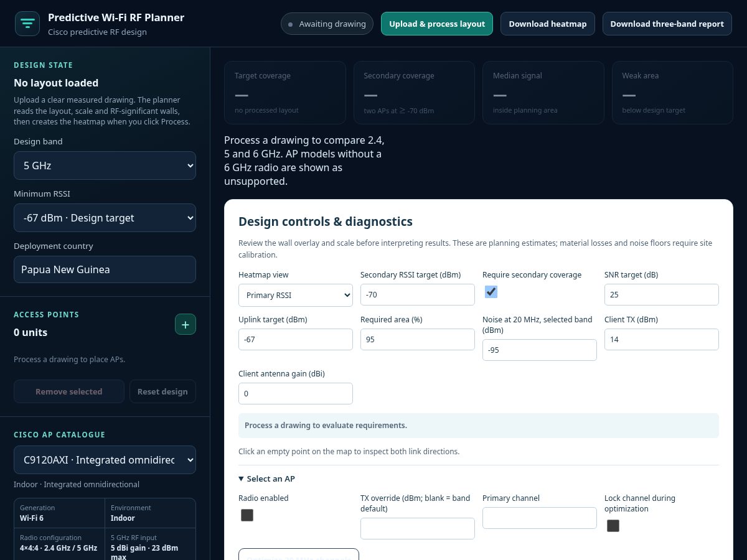This screenshot has height=560, width=747.
Task: Click the Noise at 20 MHz field
Action: 540,350
